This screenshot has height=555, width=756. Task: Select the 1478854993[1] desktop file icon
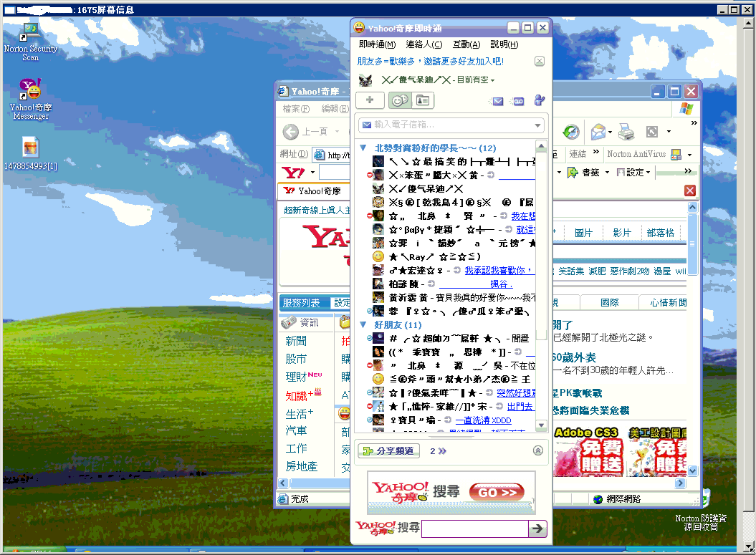(x=30, y=154)
